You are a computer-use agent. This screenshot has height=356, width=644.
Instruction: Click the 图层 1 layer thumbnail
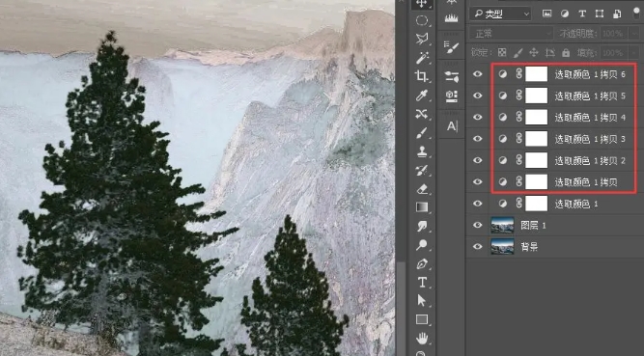[502, 225]
